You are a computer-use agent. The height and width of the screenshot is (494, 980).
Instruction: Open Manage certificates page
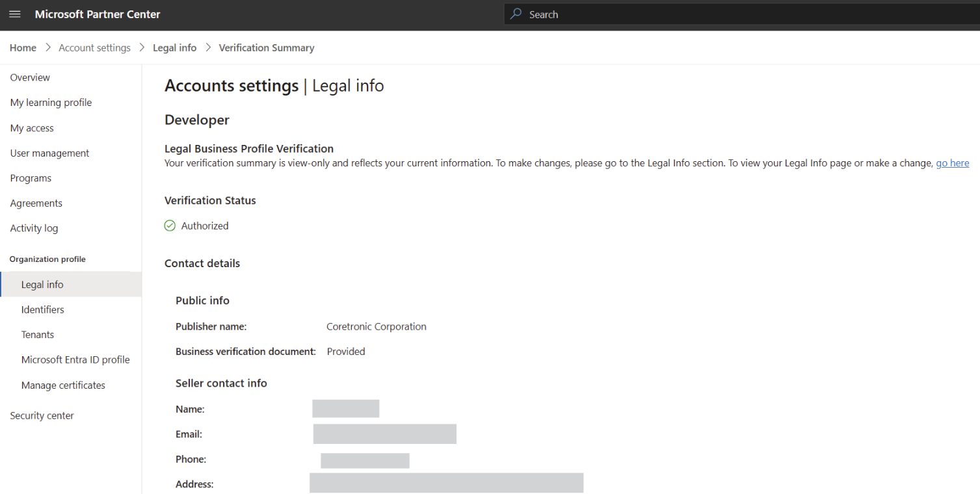point(63,385)
